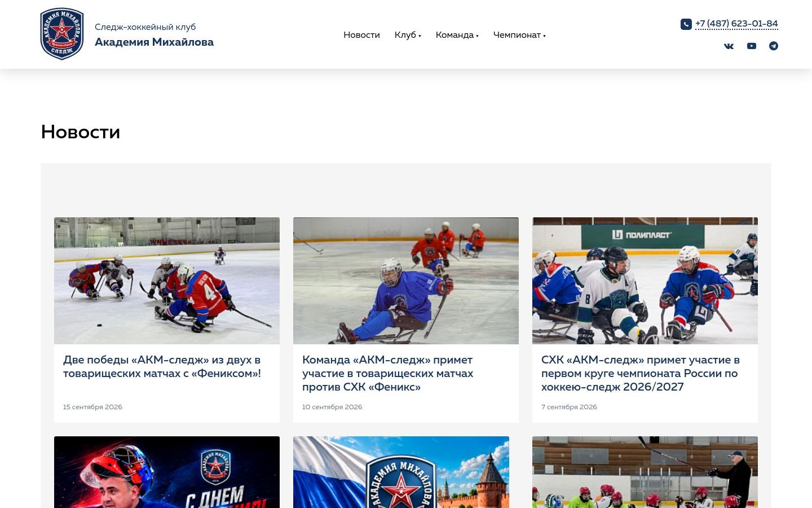This screenshot has height=508, width=812.
Task: Open image with Russian flag and tower
Action: (x=401, y=472)
